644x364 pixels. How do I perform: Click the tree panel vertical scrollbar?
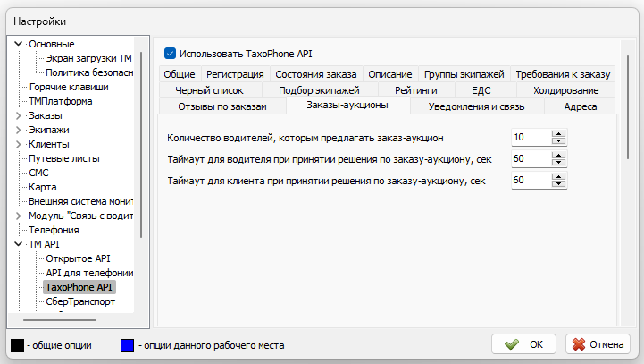point(141,145)
